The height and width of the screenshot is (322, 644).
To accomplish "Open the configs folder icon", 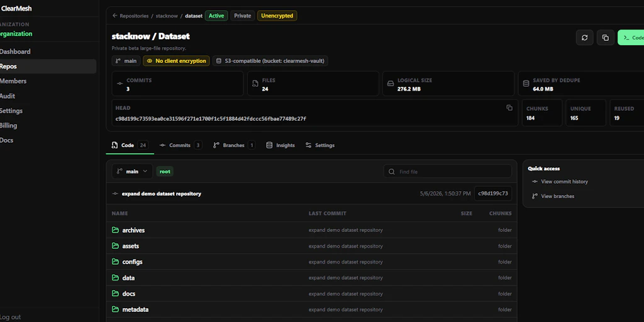I will pos(116,262).
